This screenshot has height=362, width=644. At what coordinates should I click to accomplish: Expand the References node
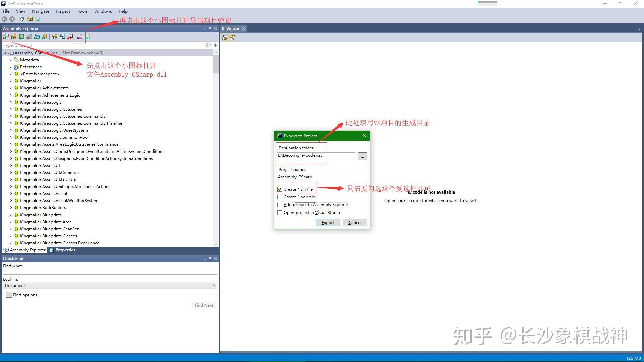pyautogui.click(x=11, y=67)
